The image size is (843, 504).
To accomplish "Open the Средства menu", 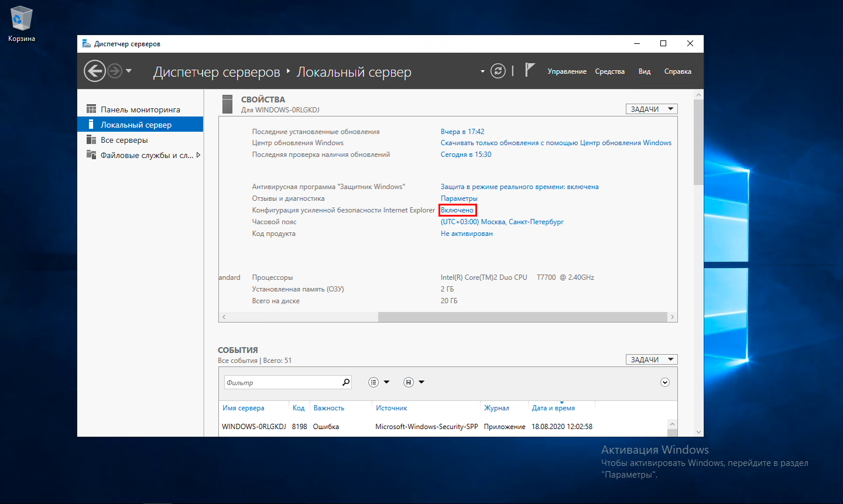I will 609,71.
